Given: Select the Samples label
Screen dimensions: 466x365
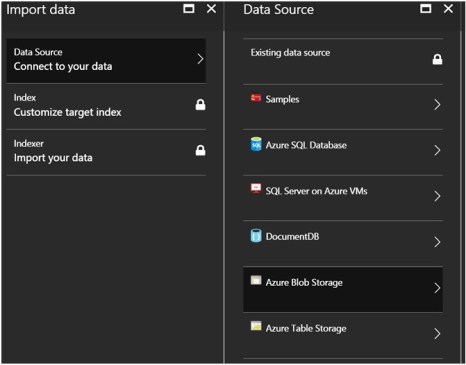Looking at the screenshot, I should pyautogui.click(x=282, y=99).
